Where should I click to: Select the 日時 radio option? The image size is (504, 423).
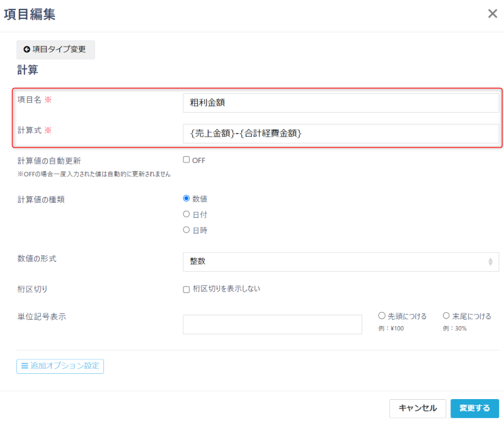coord(186,230)
